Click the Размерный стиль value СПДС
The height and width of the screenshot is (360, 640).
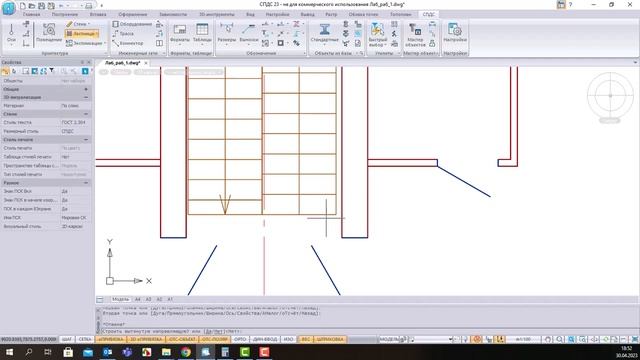[x=76, y=131]
